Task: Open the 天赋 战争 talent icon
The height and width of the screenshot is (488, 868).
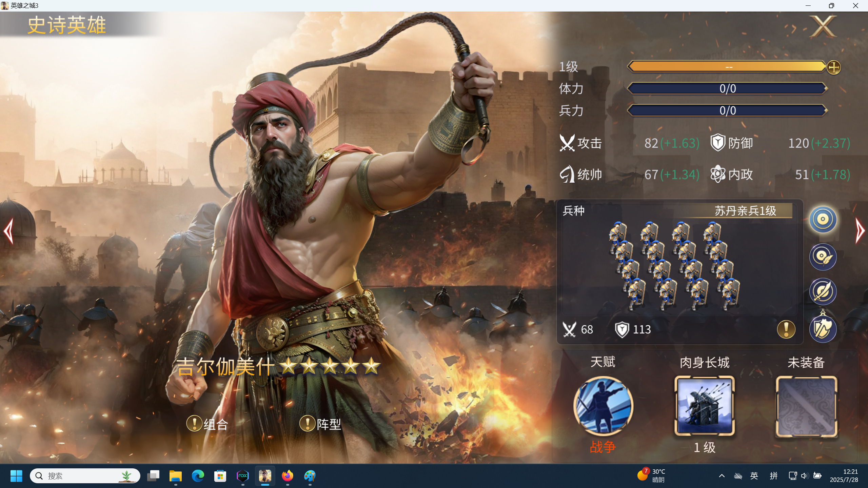Action: 603,406
